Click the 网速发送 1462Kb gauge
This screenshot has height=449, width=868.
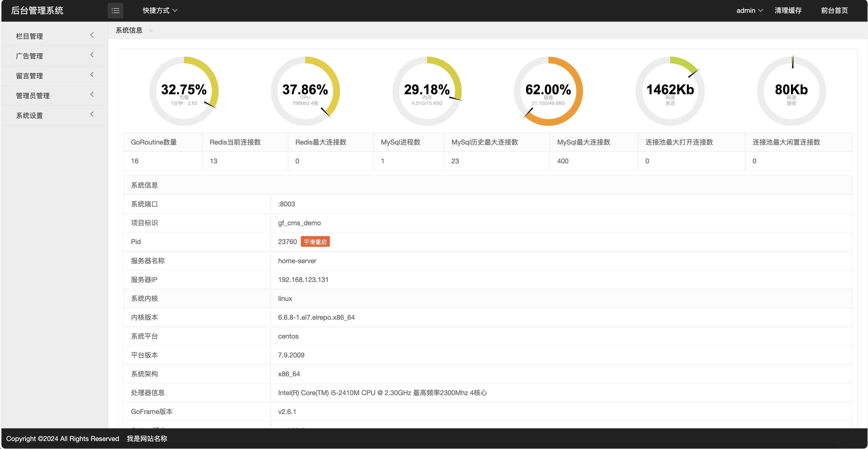tap(670, 91)
